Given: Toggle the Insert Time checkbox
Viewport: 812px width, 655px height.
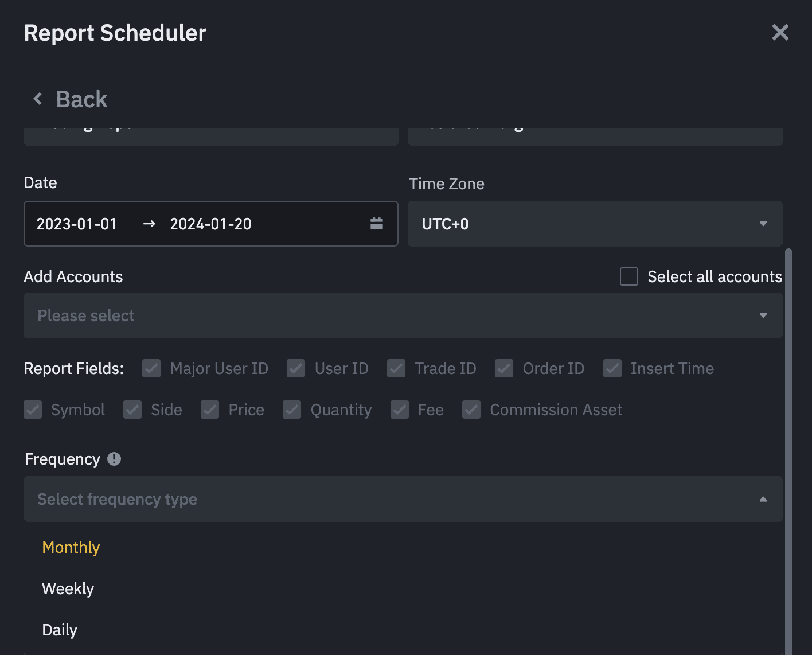Looking at the screenshot, I should tap(612, 368).
